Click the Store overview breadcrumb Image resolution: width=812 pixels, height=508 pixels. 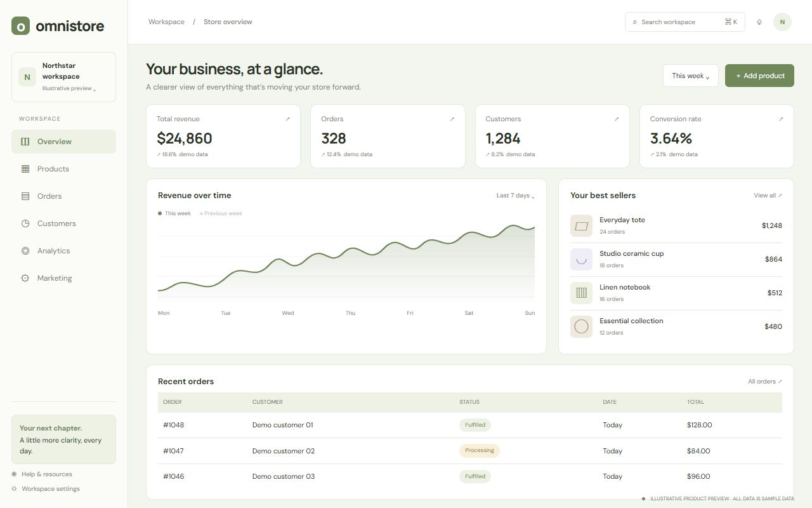click(x=228, y=22)
